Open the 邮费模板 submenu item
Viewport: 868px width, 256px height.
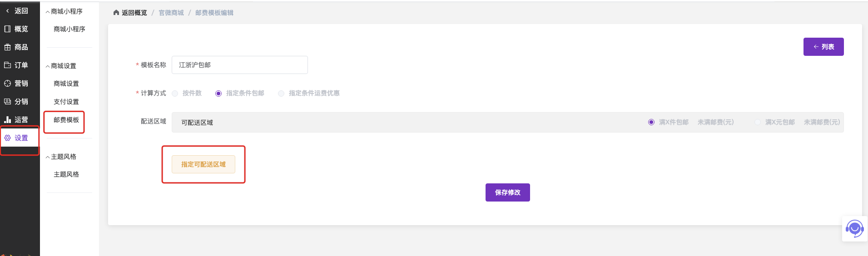click(66, 120)
